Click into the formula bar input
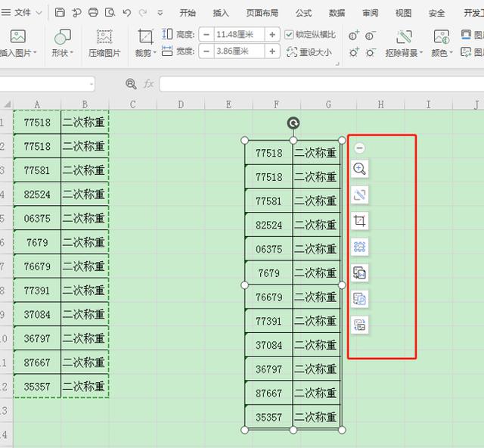 click(321, 84)
